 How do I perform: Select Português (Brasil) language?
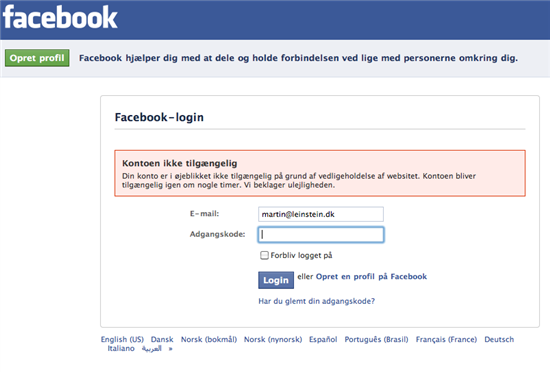click(376, 339)
